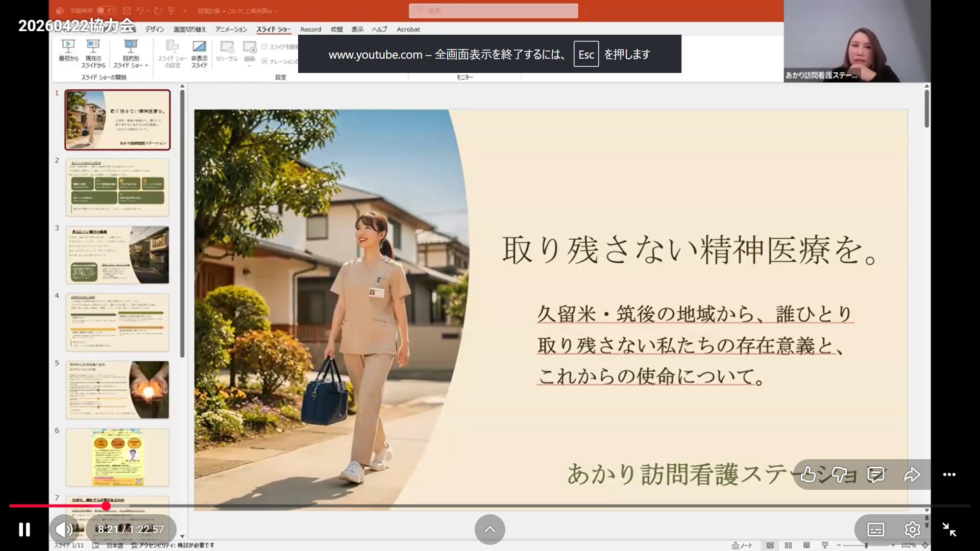Like the video with thumbs up
This screenshot has height=551, width=980.
[807, 474]
